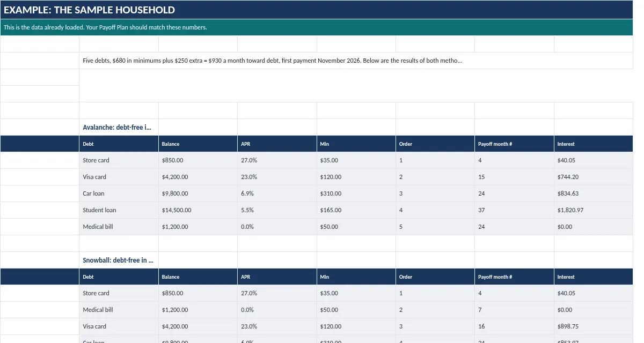The image size is (644, 343).
Task: Click the Avalanche Car loan balance "$9,800.00"
Action: [197, 193]
